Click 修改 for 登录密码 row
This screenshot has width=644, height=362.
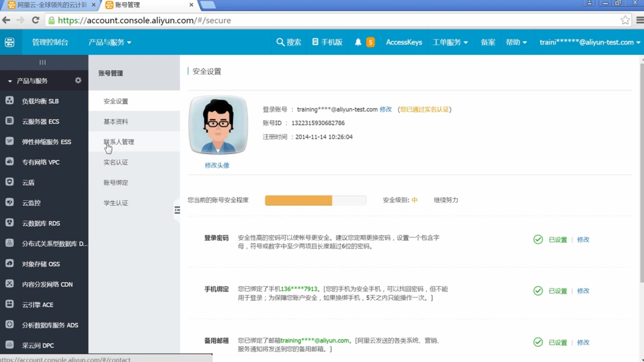click(x=583, y=239)
